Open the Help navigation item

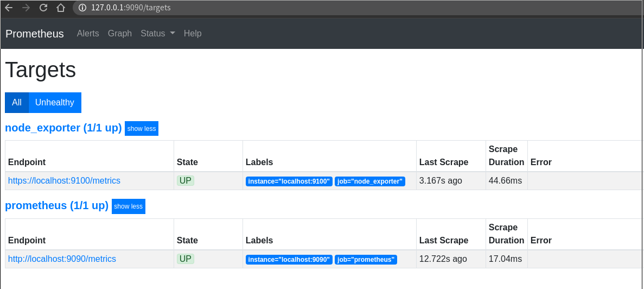[193, 34]
